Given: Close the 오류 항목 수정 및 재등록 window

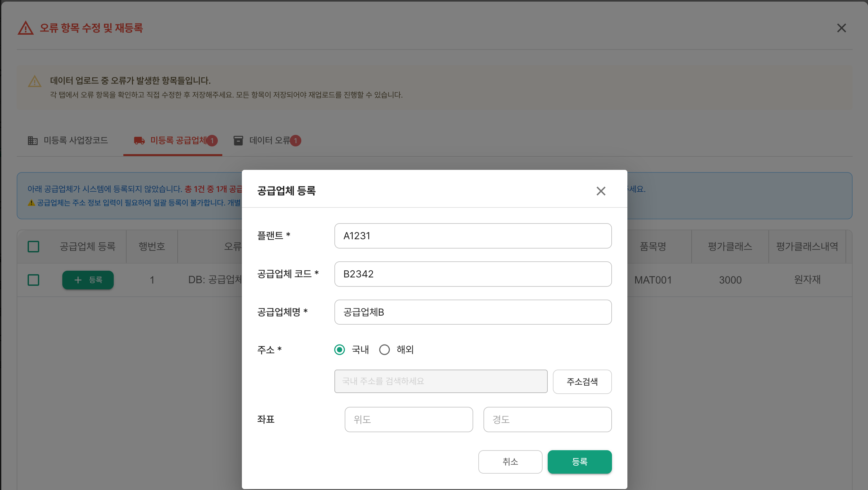Looking at the screenshot, I should 841,28.
